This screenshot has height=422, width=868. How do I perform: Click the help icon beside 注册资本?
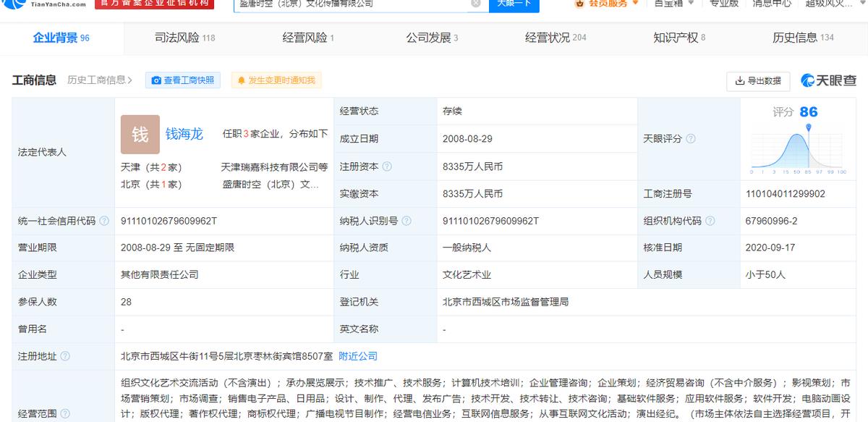point(387,166)
